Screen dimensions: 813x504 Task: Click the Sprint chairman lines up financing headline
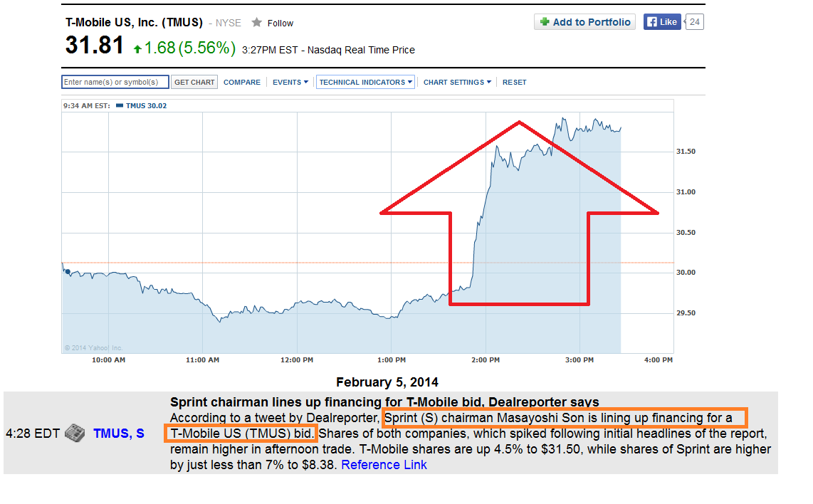pos(384,402)
